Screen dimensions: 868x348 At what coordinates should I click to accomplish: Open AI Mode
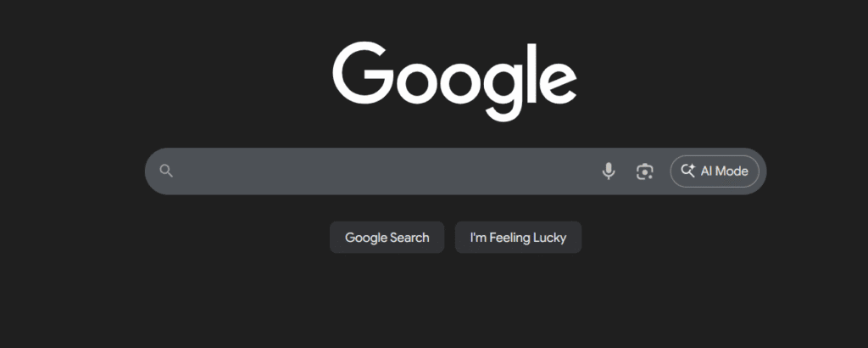pos(715,171)
